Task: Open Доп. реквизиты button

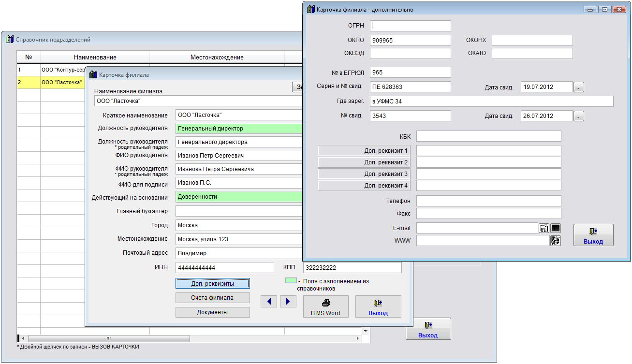Action: click(x=213, y=283)
